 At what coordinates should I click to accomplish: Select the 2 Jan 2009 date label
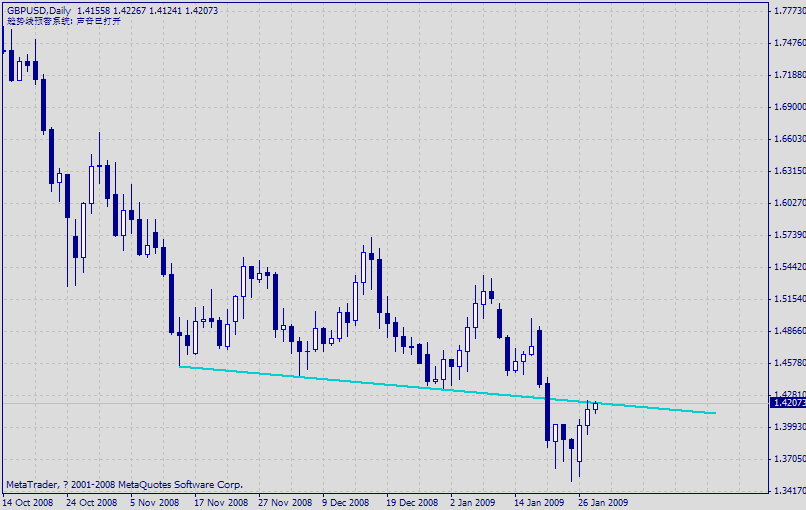click(x=472, y=502)
